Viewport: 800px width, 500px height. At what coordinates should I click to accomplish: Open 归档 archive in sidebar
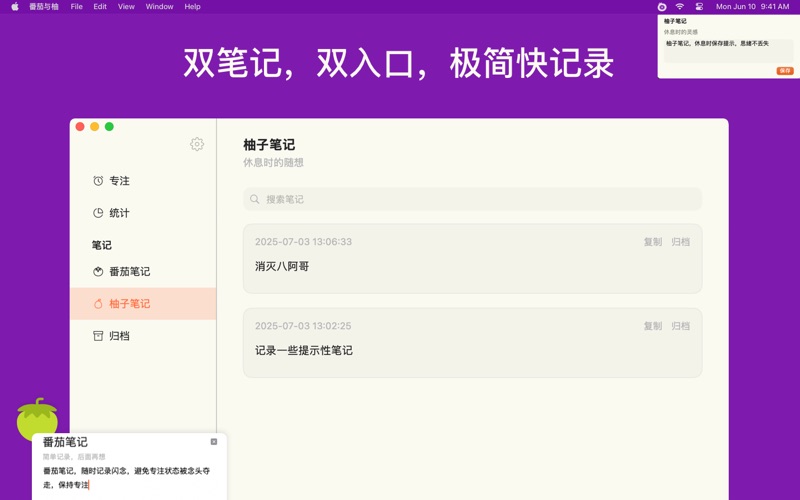[x=119, y=336]
